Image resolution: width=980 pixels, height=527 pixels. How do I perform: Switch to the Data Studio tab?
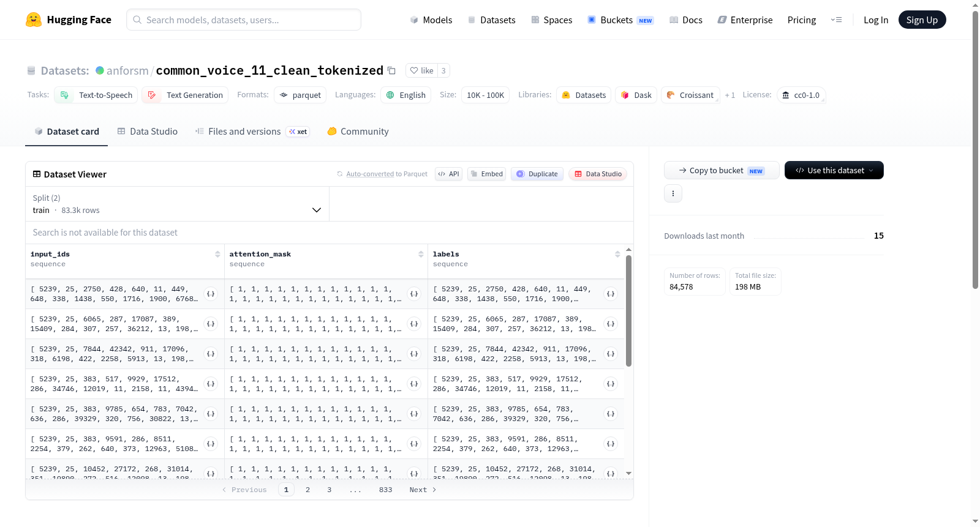tap(148, 132)
